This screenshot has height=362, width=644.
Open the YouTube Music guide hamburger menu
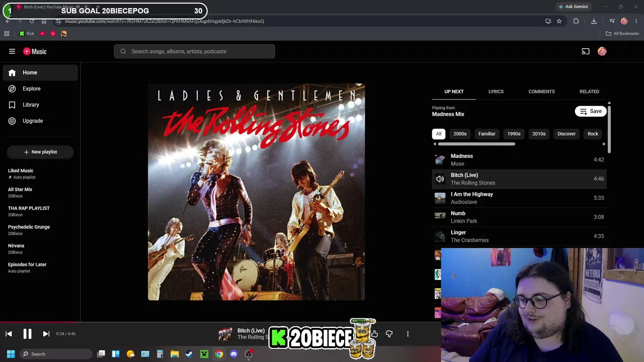click(x=12, y=51)
